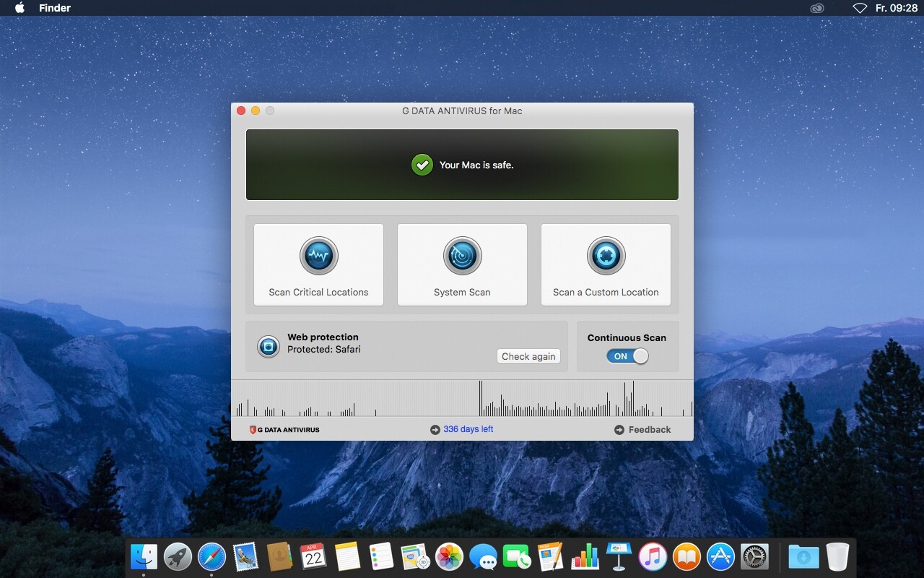This screenshot has height=578, width=924.
Task: Open Scan a Custom Location
Action: pyautogui.click(x=606, y=264)
